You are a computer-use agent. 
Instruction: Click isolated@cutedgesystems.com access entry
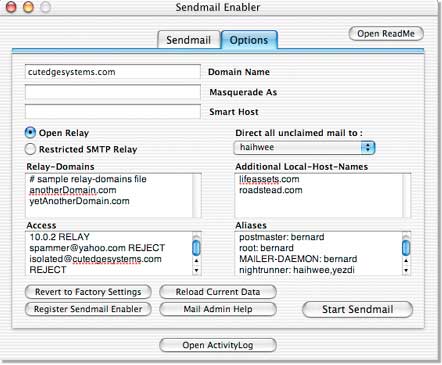pos(95,259)
